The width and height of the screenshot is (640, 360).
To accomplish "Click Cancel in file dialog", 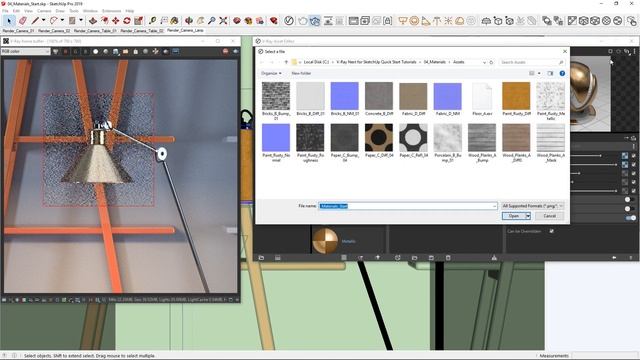I will (549, 216).
